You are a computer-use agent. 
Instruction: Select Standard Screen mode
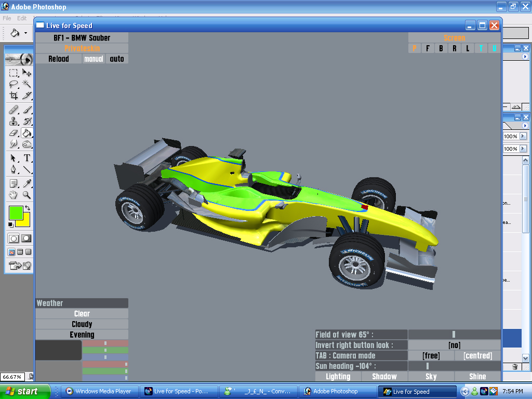click(11, 252)
